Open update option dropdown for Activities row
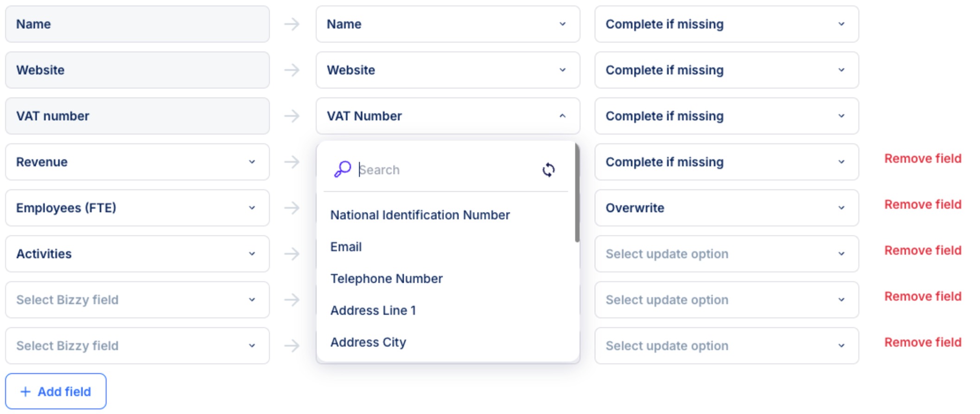The image size is (980, 414). click(726, 254)
